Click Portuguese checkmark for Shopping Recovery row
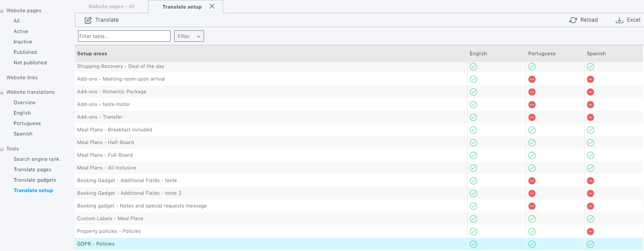This screenshot has width=644, height=251. coord(532,67)
